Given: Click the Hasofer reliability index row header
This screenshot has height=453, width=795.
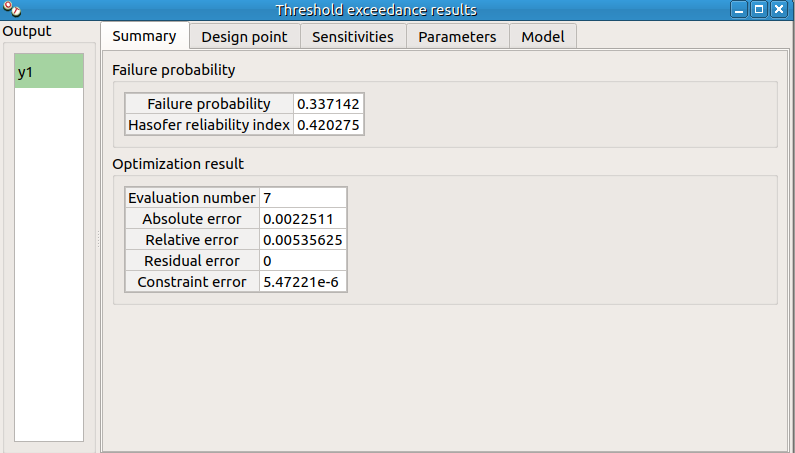Looking at the screenshot, I should click(x=209, y=125).
